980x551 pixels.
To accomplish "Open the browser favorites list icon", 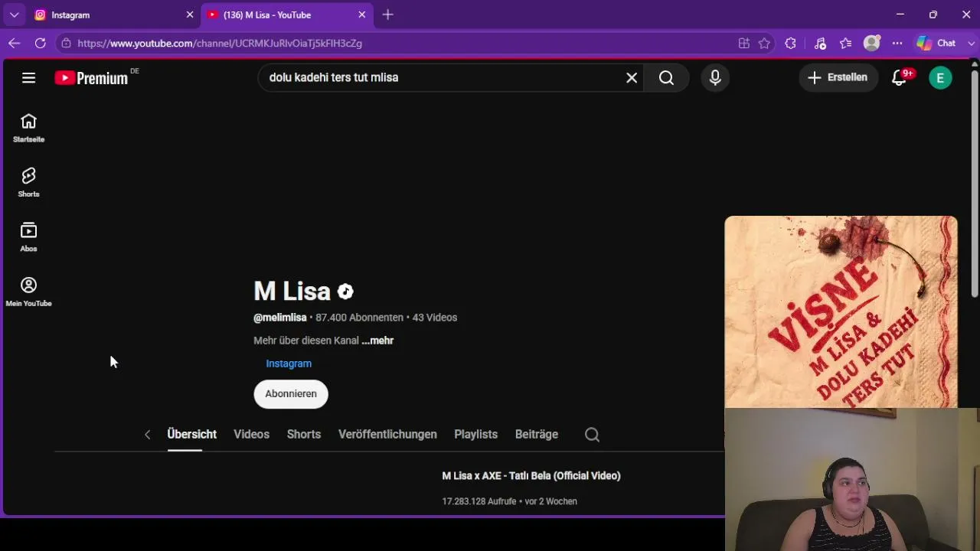I will pos(845,44).
